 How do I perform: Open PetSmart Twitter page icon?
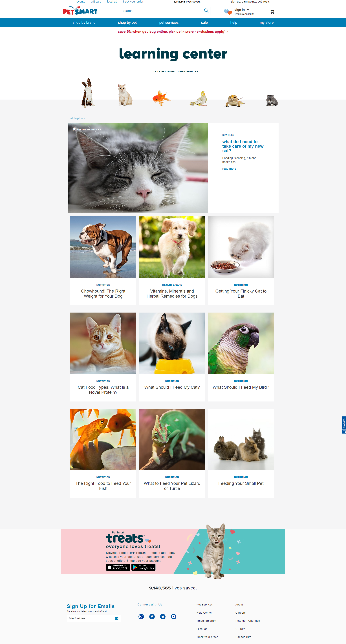coord(163,616)
